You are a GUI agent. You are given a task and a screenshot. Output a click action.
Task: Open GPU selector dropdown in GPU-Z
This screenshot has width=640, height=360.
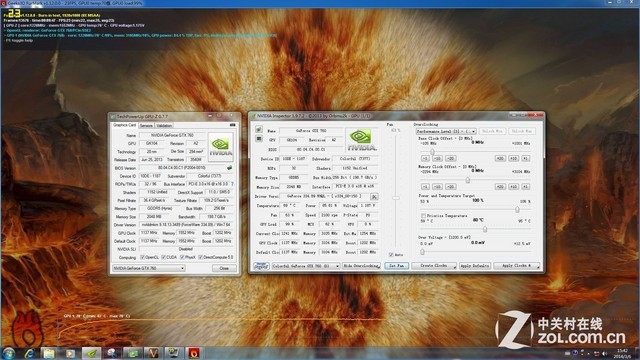click(149, 268)
